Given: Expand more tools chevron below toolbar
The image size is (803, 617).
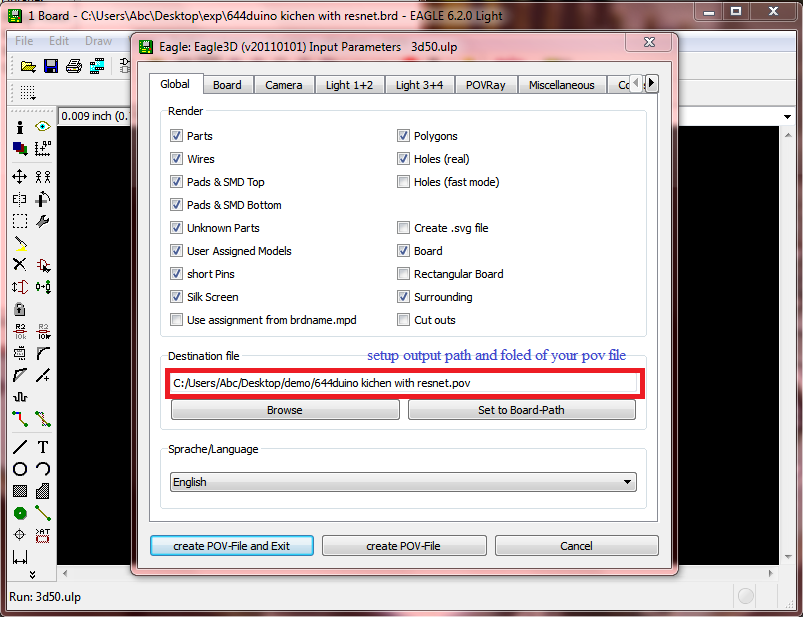Looking at the screenshot, I should (32, 575).
